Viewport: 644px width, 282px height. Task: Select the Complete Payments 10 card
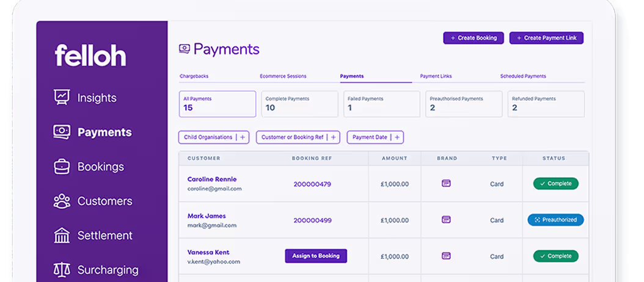(299, 104)
